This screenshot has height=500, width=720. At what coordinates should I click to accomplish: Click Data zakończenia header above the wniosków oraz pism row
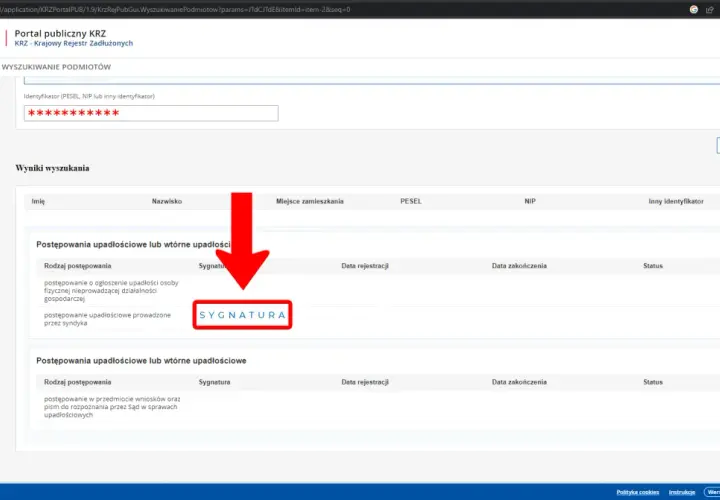[x=519, y=382]
